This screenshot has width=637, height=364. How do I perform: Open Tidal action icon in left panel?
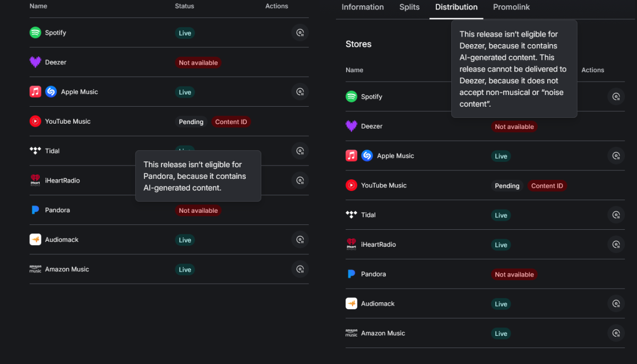[x=300, y=151]
